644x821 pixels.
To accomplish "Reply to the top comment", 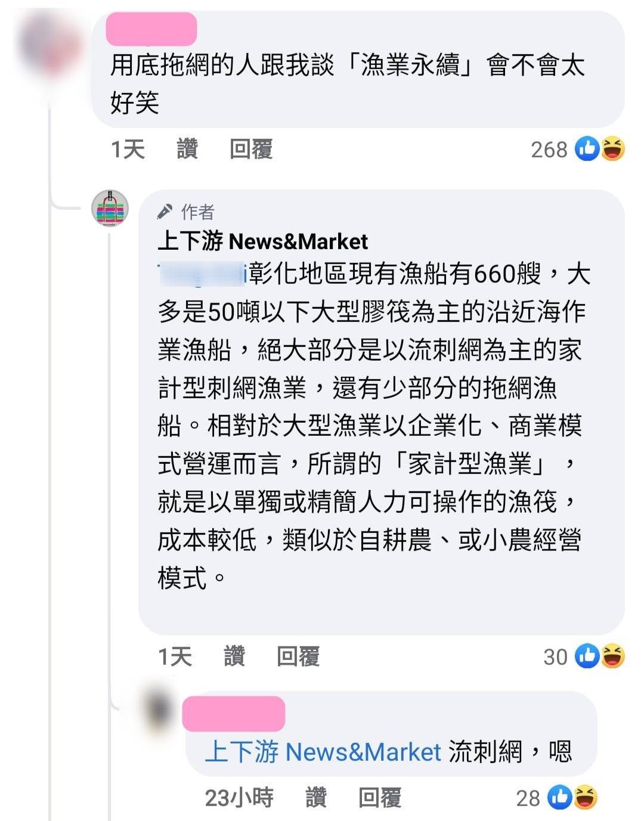I will coord(251,149).
